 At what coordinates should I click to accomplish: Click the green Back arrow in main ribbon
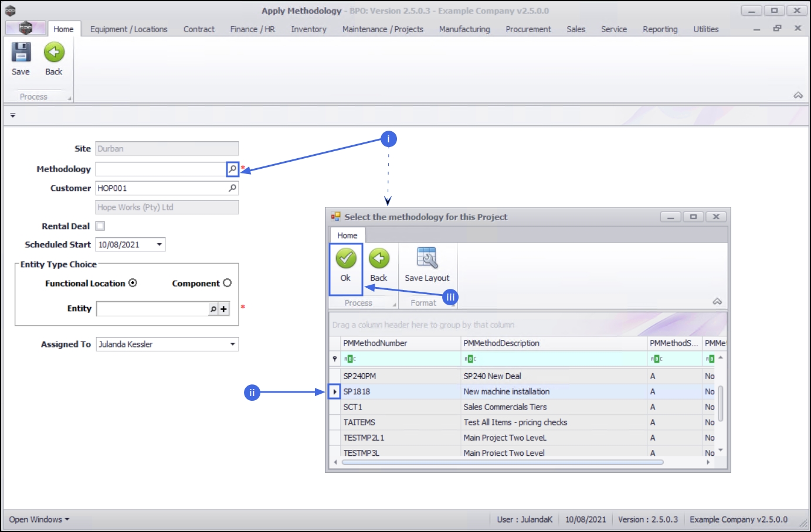(x=54, y=52)
